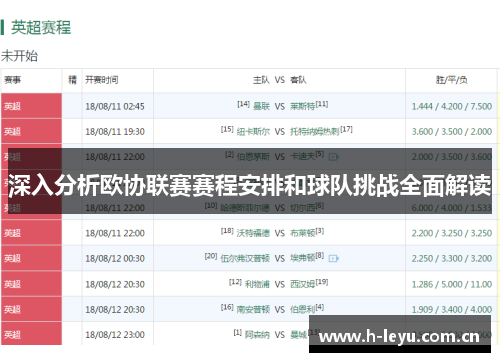
Task: Click the 英超 cell in the 阿森纳 row
Action: click(x=31, y=334)
